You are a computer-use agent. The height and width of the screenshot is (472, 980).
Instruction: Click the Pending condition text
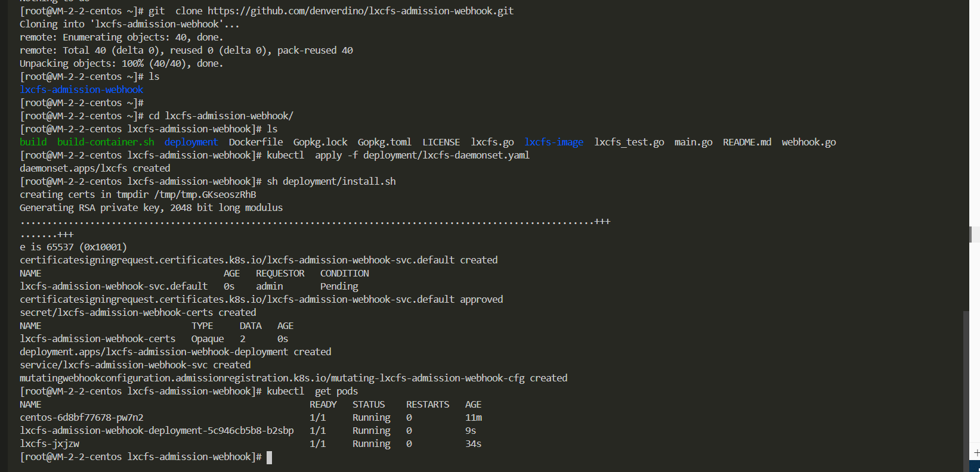pyautogui.click(x=339, y=286)
